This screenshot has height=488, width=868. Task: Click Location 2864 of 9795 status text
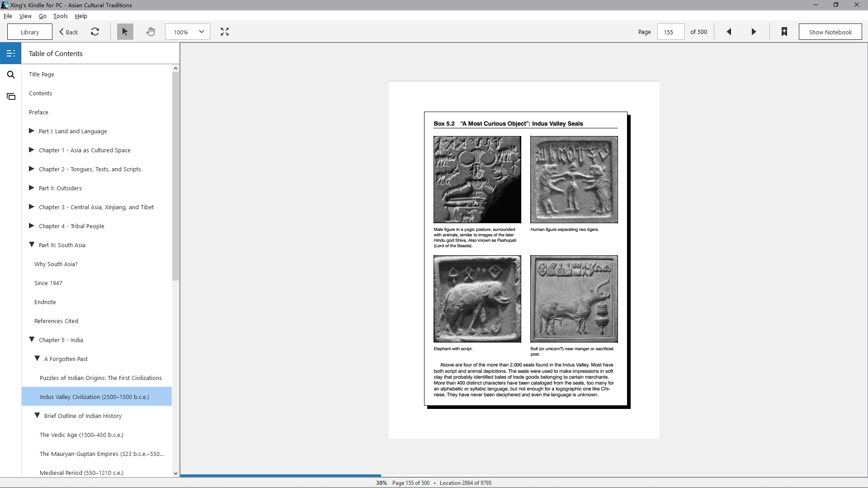coord(465,483)
